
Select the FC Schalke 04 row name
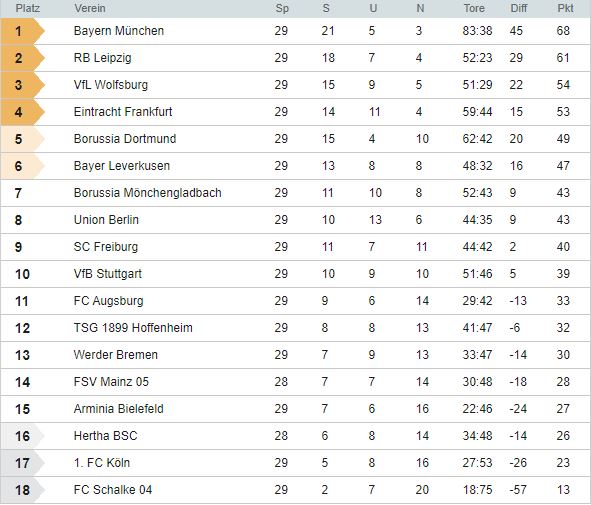[113, 490]
